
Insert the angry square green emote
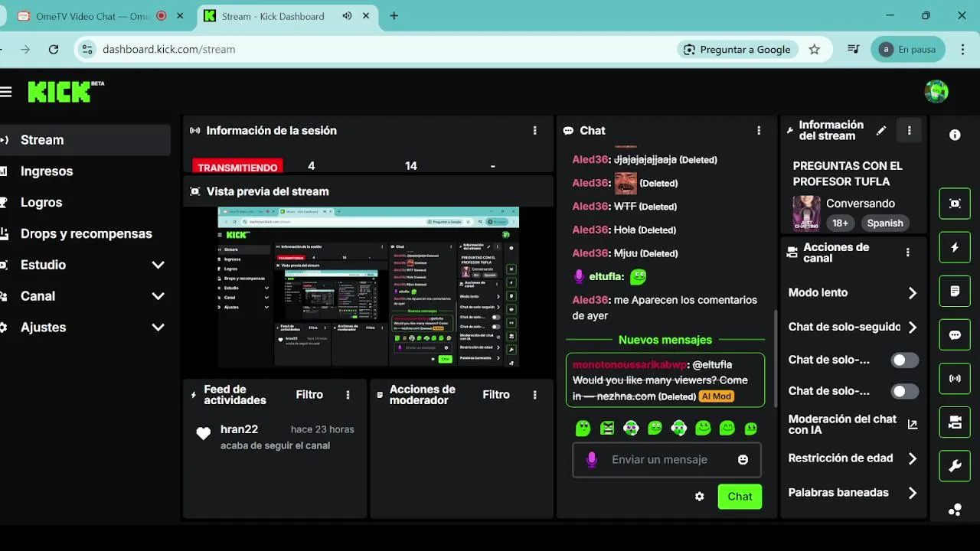pos(607,429)
